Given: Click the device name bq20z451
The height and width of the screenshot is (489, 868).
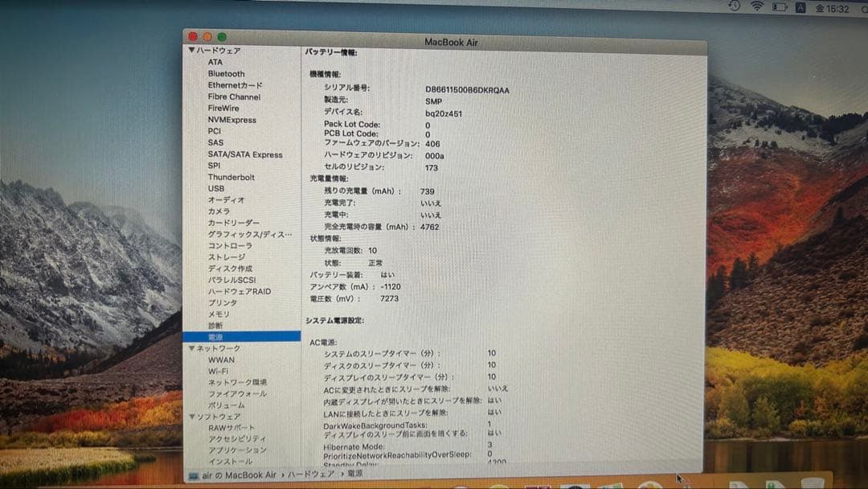Looking at the screenshot, I should point(444,113).
